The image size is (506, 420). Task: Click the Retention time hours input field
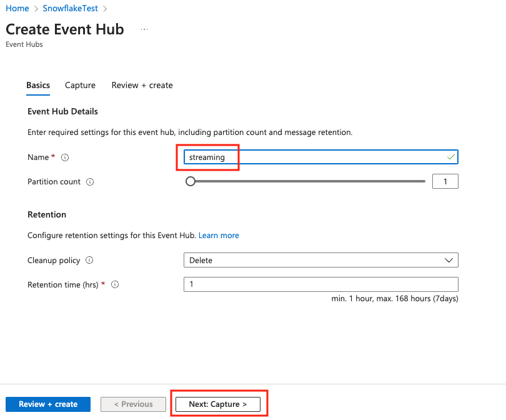tap(320, 284)
